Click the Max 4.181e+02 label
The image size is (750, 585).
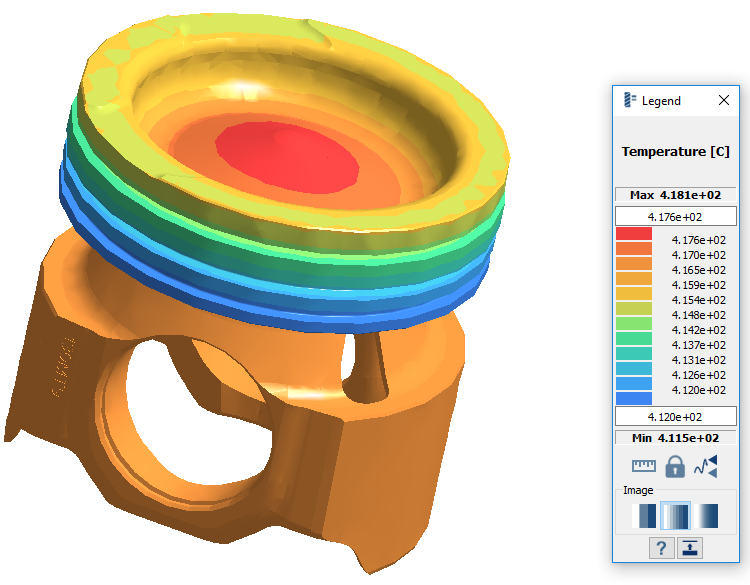(x=675, y=195)
